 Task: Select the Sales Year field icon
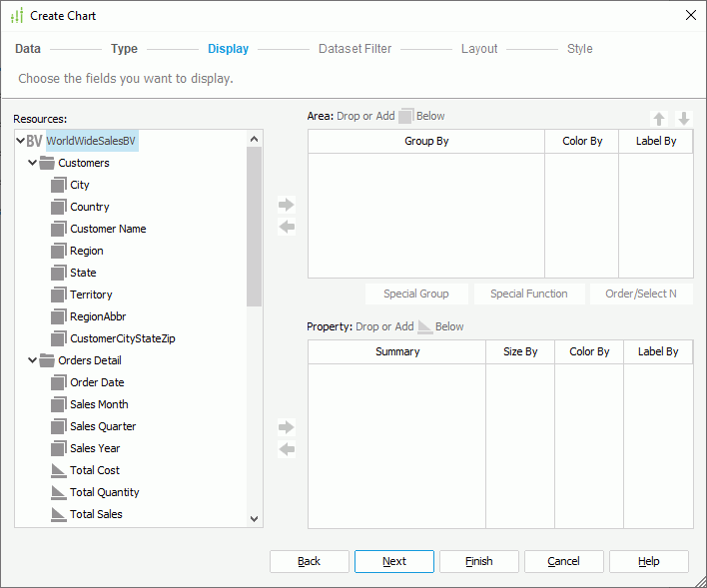click(58, 448)
